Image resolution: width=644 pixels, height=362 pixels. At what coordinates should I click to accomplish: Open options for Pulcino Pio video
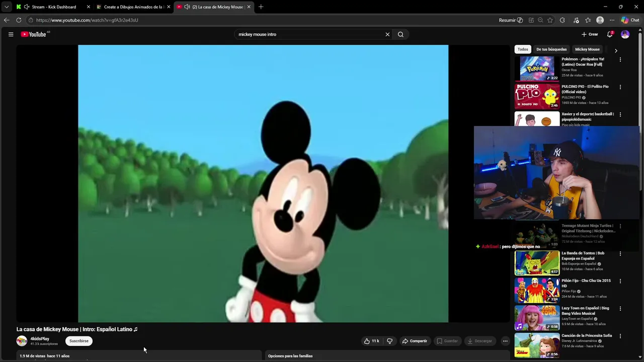620,87
